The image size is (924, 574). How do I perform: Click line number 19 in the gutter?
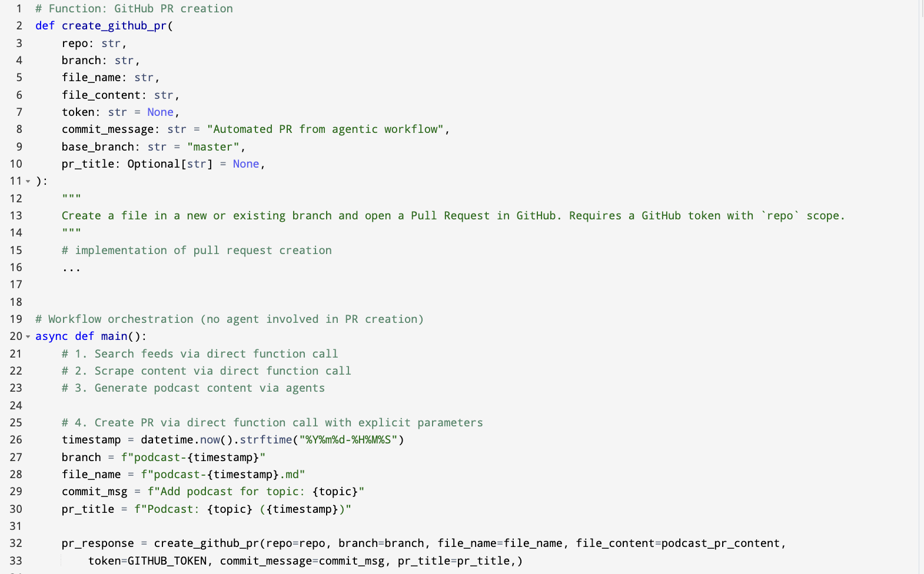(16, 319)
